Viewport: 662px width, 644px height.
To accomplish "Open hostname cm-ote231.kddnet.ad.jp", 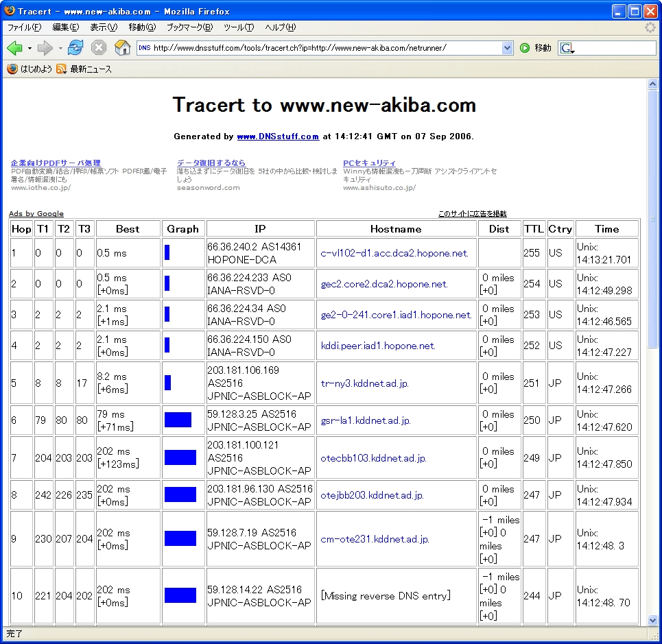I will pos(375,539).
